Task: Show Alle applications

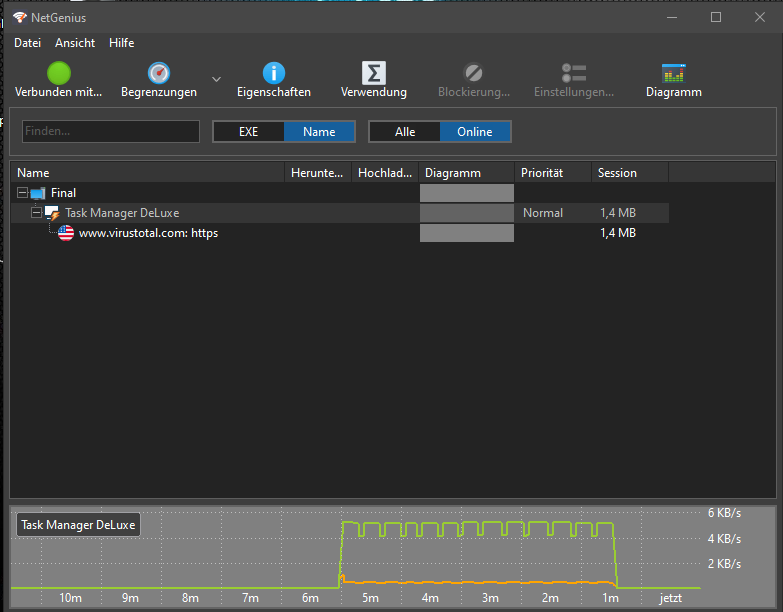Action: pos(405,132)
